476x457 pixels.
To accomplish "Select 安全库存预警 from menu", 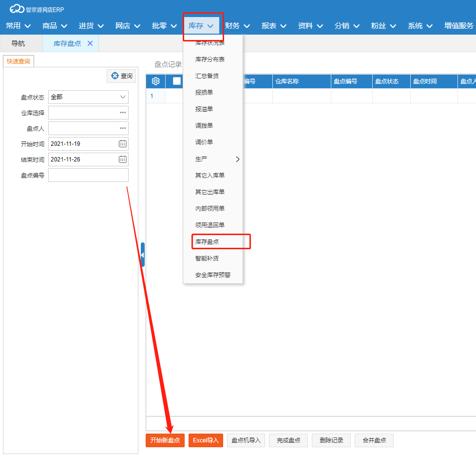I will pyautogui.click(x=213, y=275).
